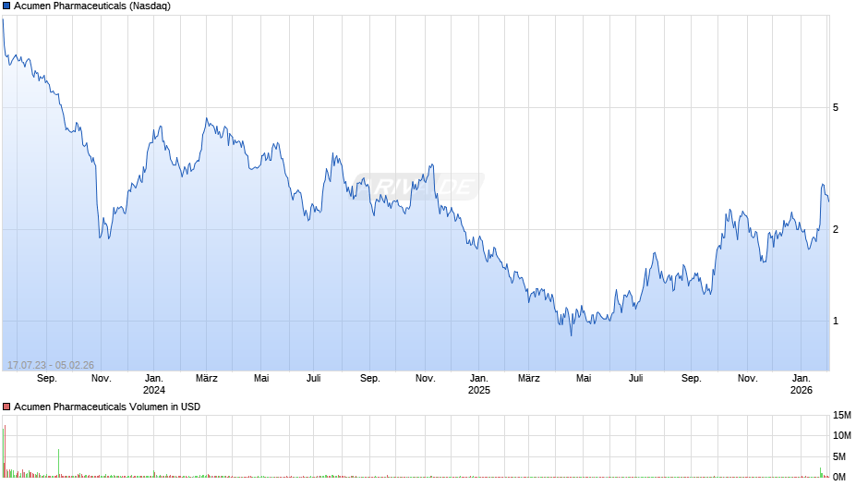
Task: Click the volume axis label '5M'
Action: 839,456
